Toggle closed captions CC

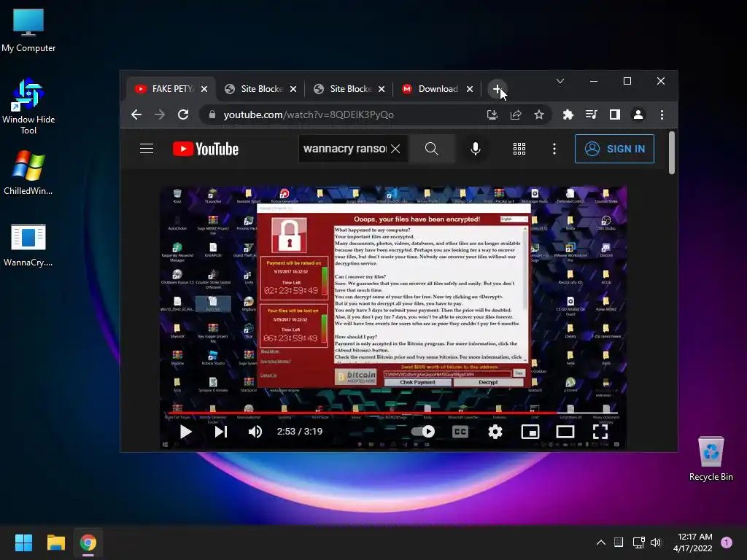coord(460,432)
